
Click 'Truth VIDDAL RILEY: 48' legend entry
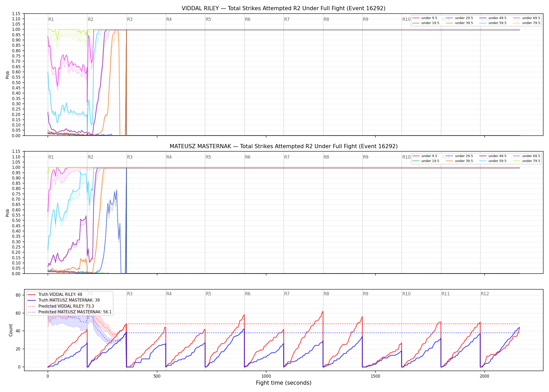55,295
